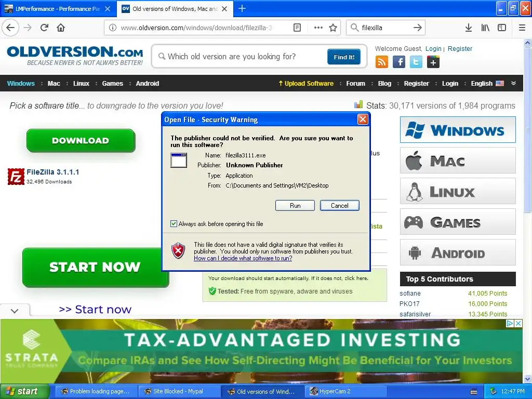Screen dimensions: 532x399
Task: Close the AdChoices ad with X icon
Action: 518,323
